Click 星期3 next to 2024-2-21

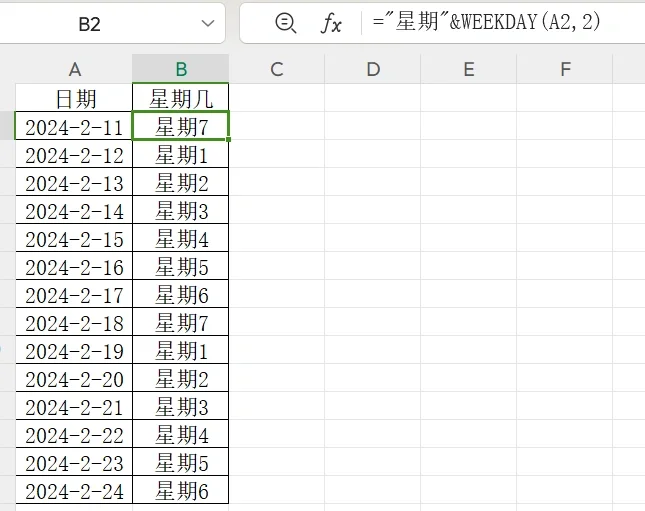click(x=181, y=406)
